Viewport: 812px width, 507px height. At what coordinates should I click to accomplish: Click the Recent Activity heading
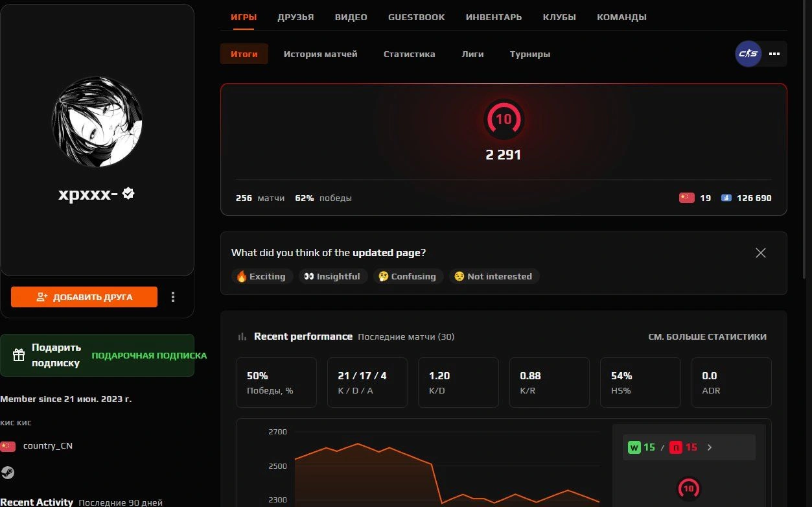pos(37,502)
